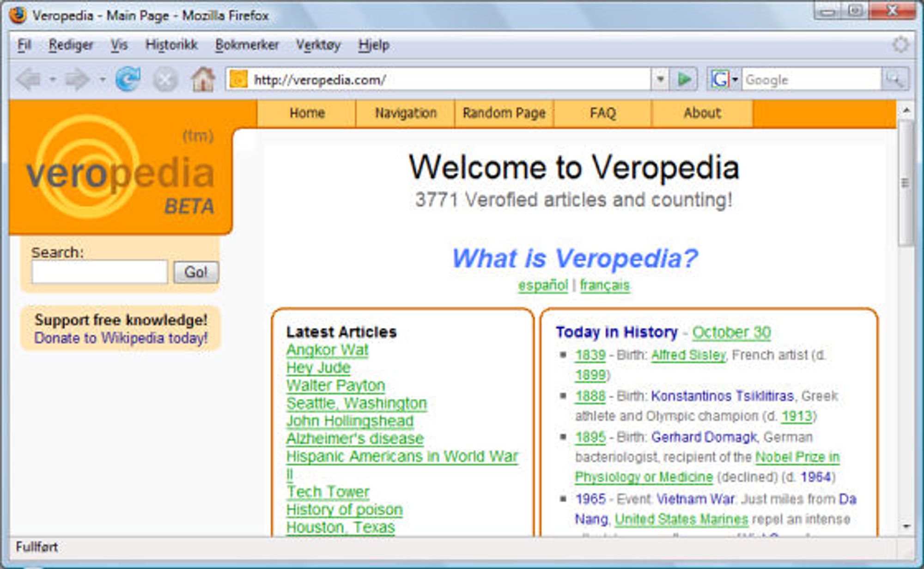
Task: Open the Vietnam War link
Action: click(695, 499)
